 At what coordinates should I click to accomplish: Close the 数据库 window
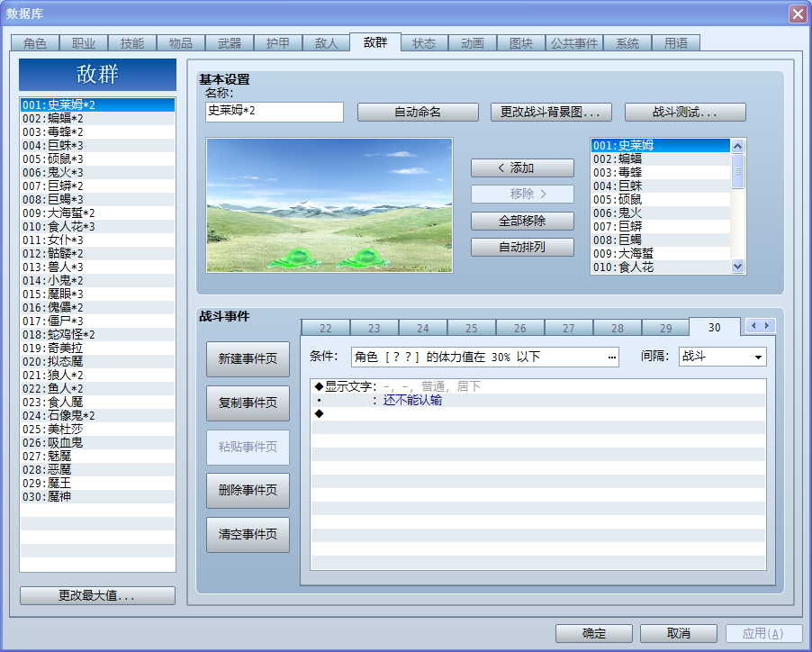(x=798, y=14)
